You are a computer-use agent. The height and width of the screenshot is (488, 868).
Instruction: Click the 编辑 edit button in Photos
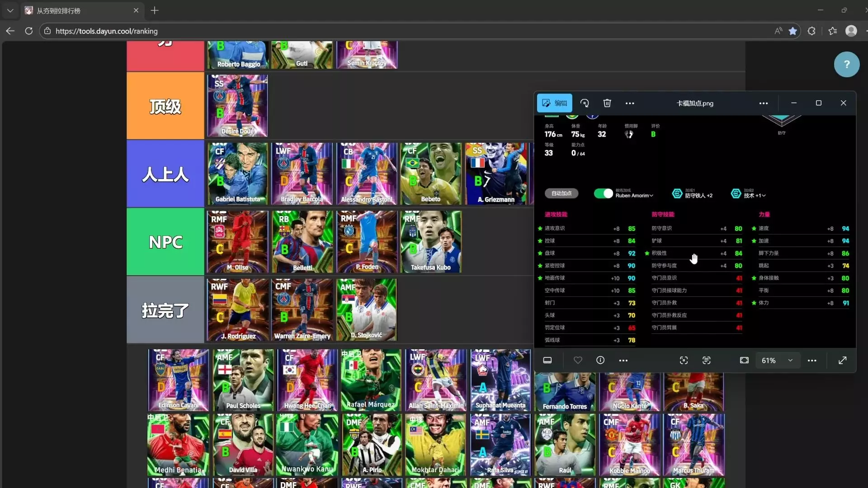click(x=555, y=103)
